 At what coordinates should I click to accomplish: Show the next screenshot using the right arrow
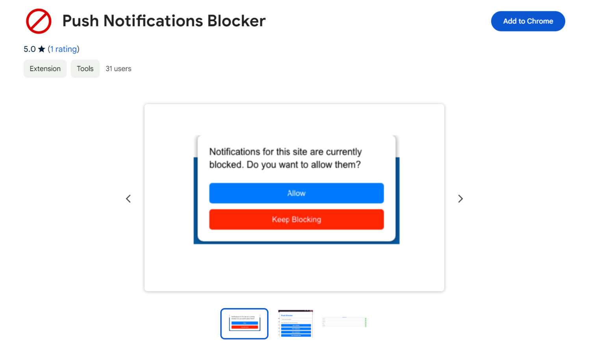pos(460,199)
